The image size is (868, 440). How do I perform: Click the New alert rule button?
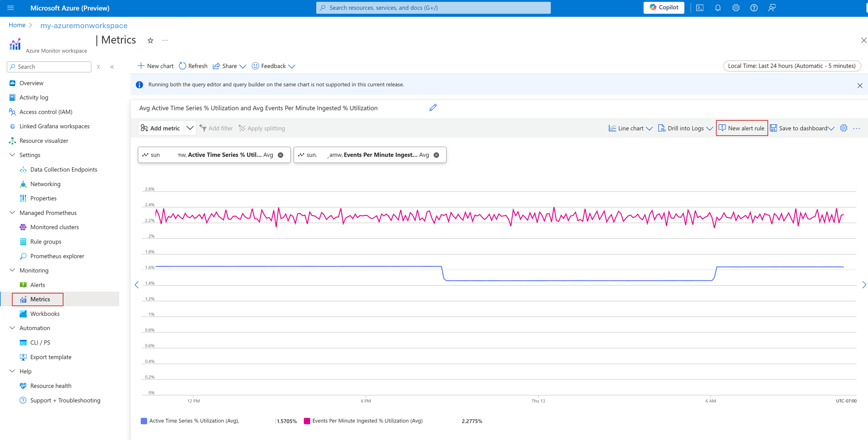[742, 128]
